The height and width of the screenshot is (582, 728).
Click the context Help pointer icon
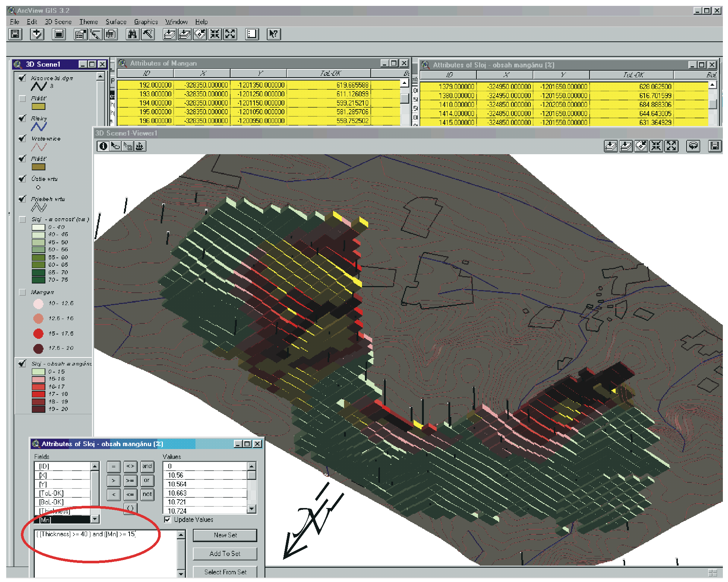[x=273, y=34]
